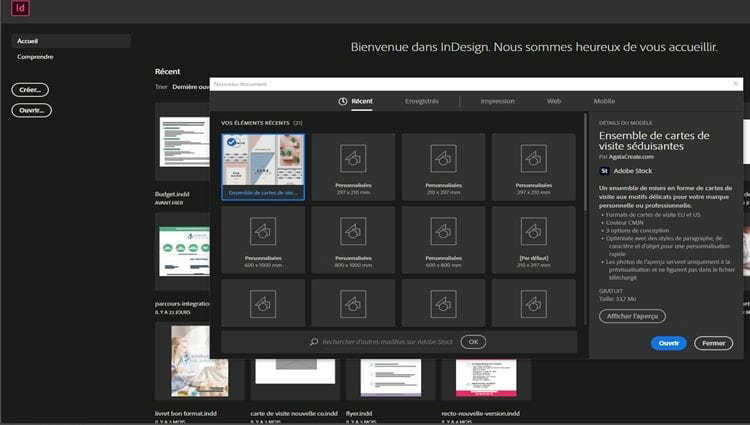Click the 'Bienvenue dans InDesign' welcome heading
Screen dimensions: 750x425
click(x=534, y=47)
